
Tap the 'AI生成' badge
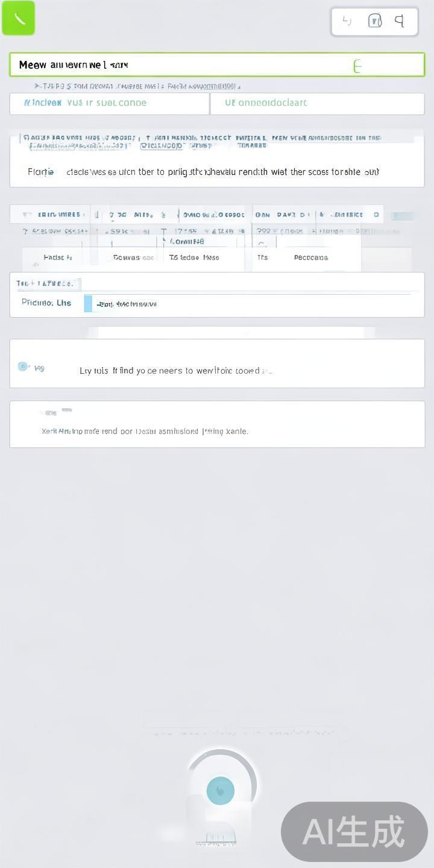point(354,832)
